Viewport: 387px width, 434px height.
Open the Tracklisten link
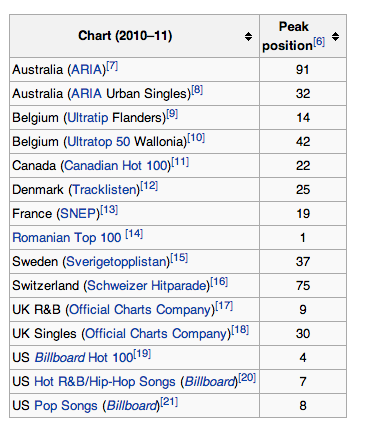pos(104,190)
